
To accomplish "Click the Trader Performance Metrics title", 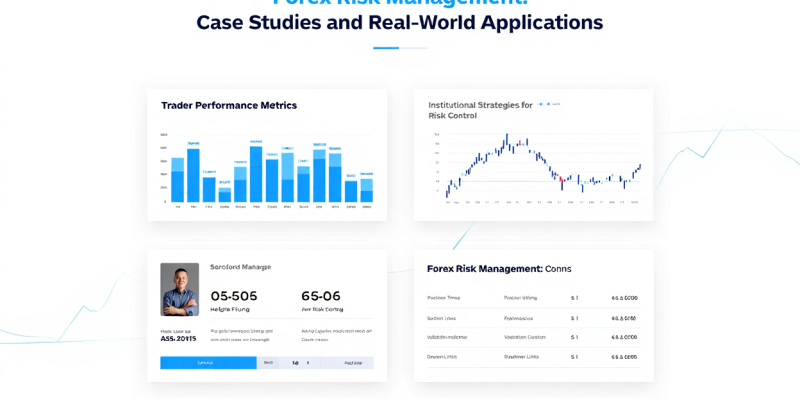I will [229, 105].
